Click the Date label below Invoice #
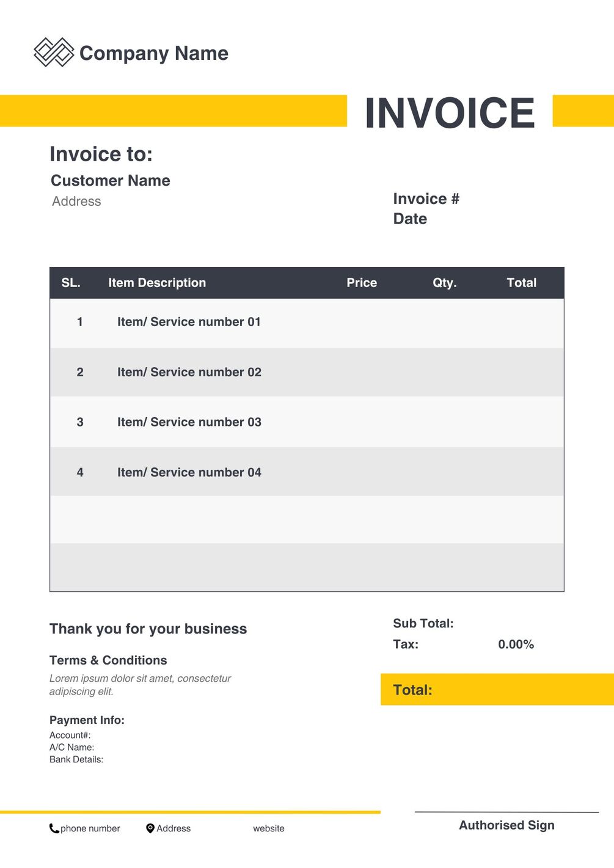614x868 pixels. [410, 219]
